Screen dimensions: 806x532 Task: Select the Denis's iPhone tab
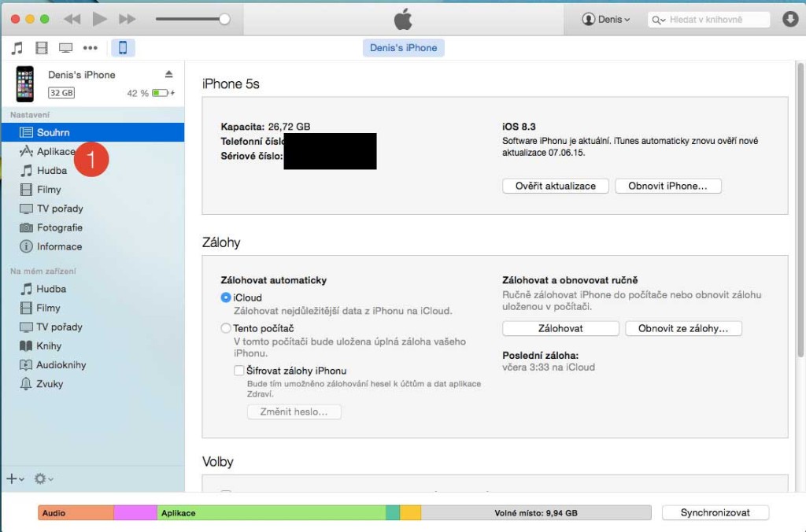pos(404,48)
